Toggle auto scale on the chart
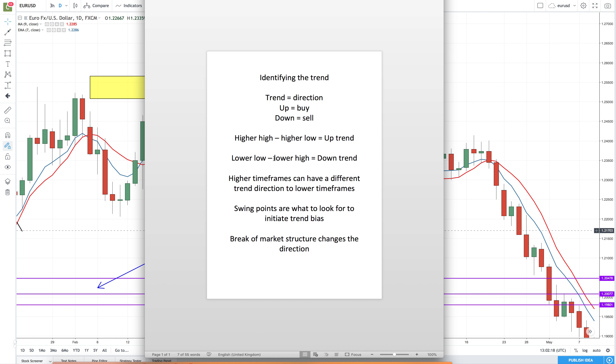Image resolution: width=616 pixels, height=364 pixels. click(x=596, y=350)
